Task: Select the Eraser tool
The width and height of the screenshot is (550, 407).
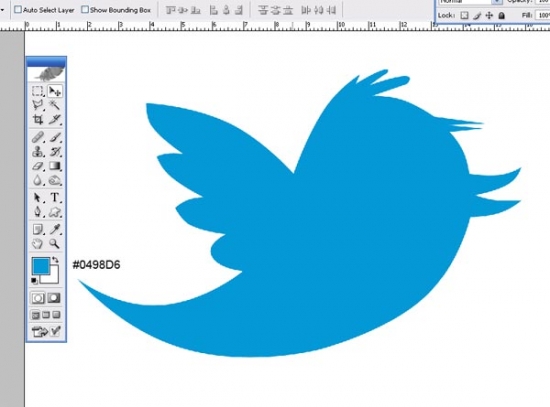Action: click(x=38, y=166)
